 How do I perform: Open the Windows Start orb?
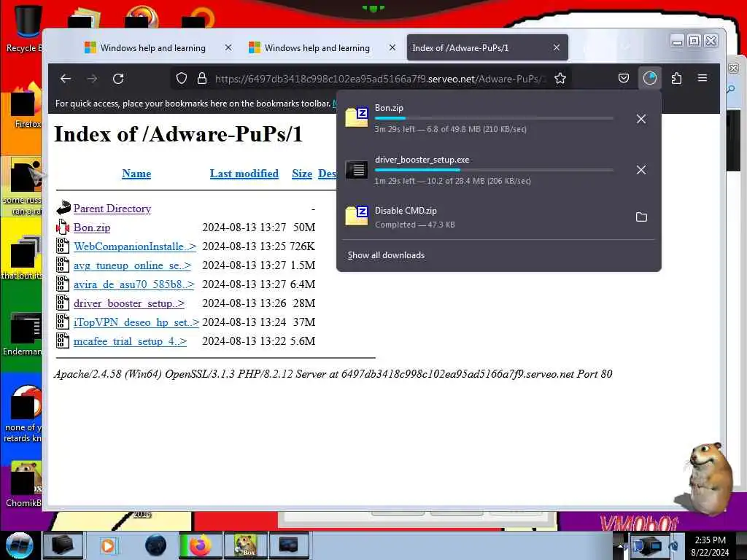pyautogui.click(x=19, y=545)
